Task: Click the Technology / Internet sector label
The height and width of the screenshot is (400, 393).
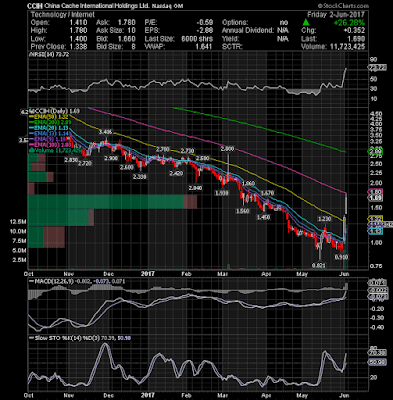Action: click(63, 15)
